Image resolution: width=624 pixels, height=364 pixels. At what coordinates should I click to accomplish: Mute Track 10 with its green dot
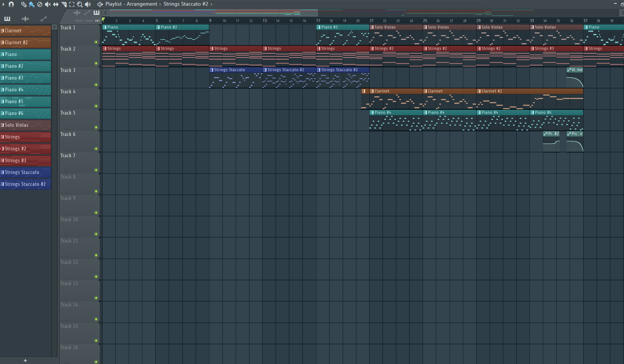click(x=96, y=234)
